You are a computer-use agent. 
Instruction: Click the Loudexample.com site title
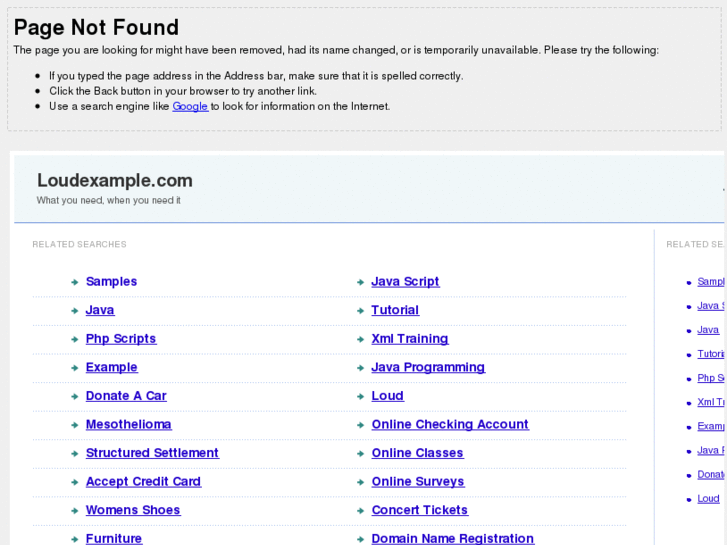click(115, 181)
